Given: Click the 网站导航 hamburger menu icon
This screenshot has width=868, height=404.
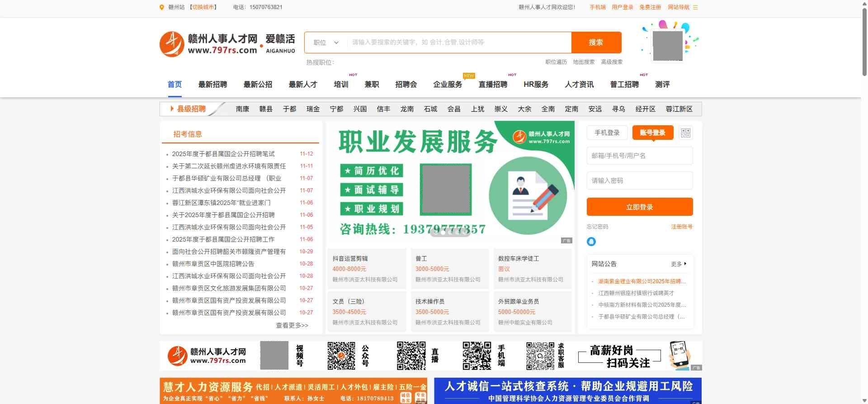Looking at the screenshot, I should (x=695, y=7).
